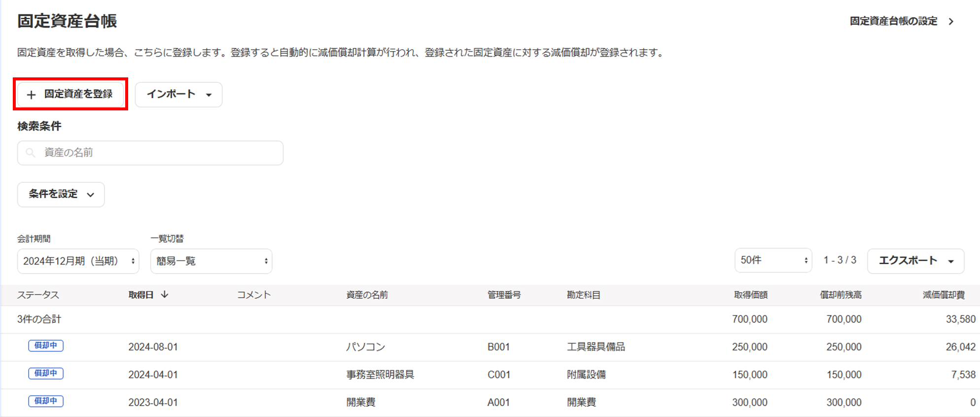
Task: Open the インポート dropdown menu
Action: 178,95
